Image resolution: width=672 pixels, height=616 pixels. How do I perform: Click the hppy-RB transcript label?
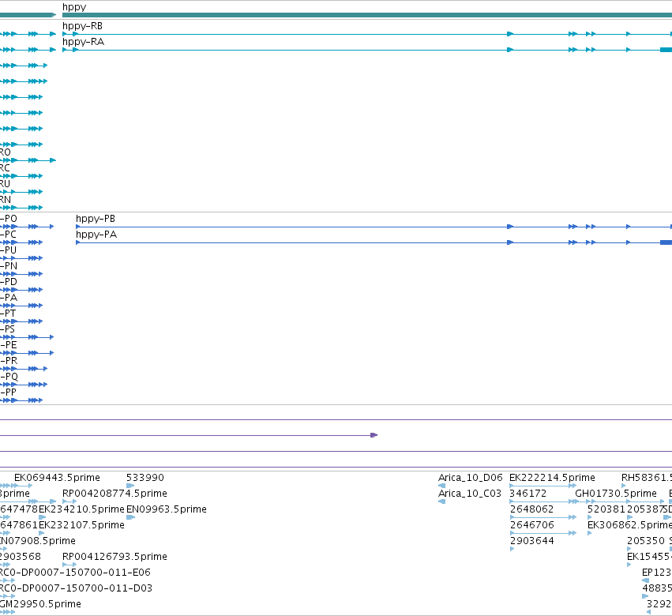pyautogui.click(x=82, y=26)
